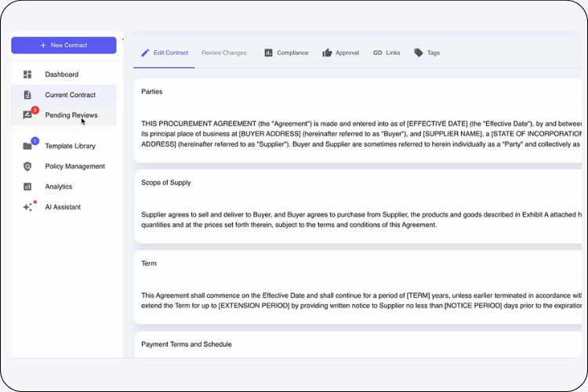Image resolution: width=588 pixels, height=392 pixels.
Task: Open the Tags tab
Action: (x=427, y=53)
